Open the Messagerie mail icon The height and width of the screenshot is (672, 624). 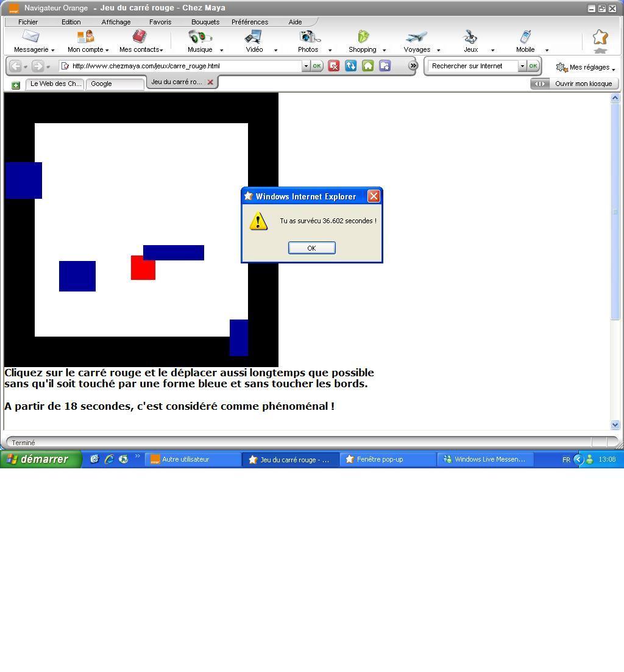tap(31, 37)
